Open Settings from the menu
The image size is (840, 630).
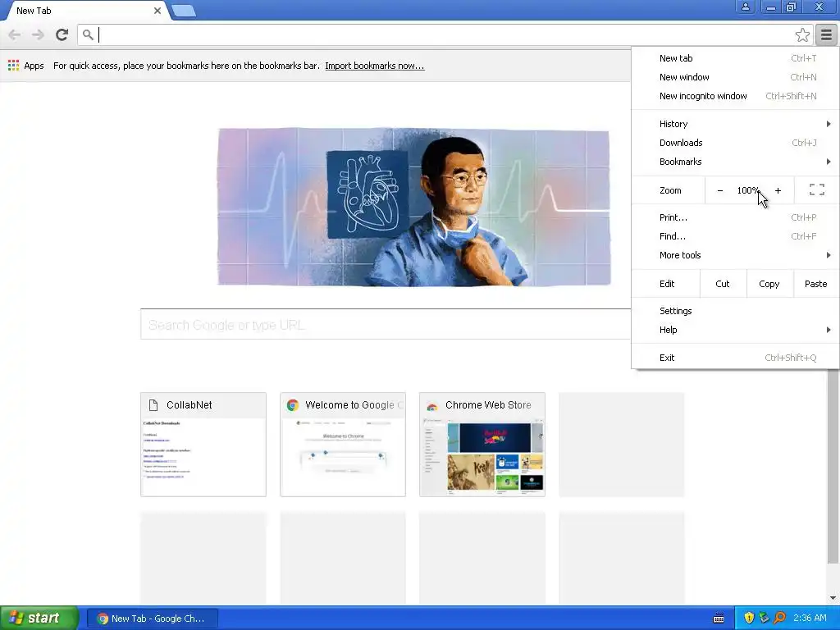(735, 311)
